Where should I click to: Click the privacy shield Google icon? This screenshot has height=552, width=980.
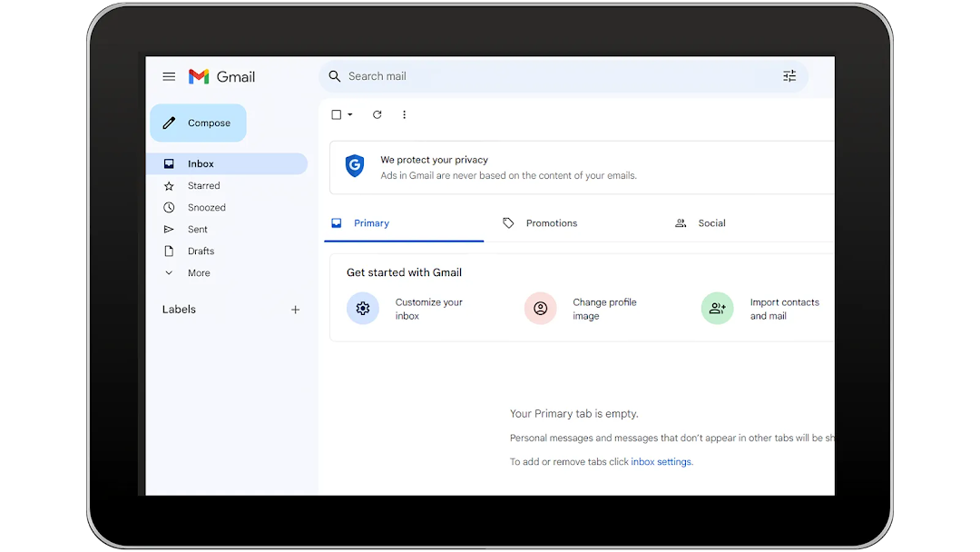tap(355, 165)
